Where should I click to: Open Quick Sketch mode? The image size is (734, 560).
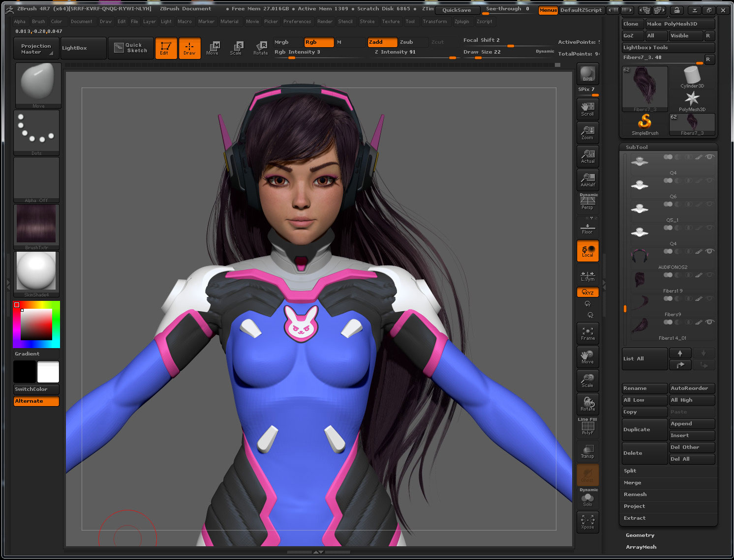click(130, 48)
